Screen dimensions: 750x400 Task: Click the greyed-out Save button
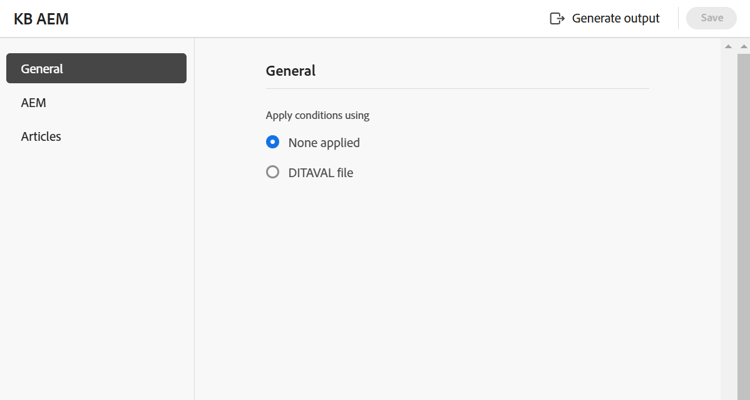point(711,18)
